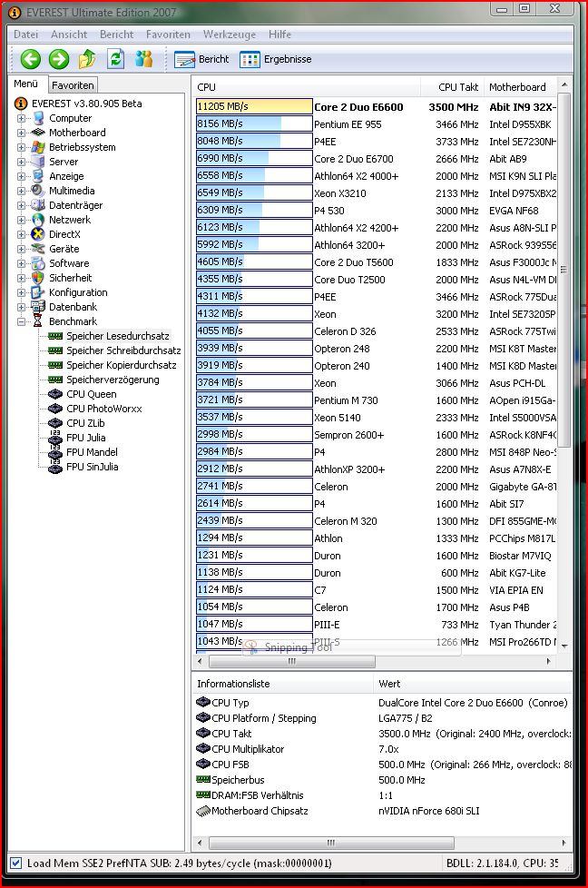588x888 pixels.
Task: Click the users toolbar icon
Action: point(143,59)
